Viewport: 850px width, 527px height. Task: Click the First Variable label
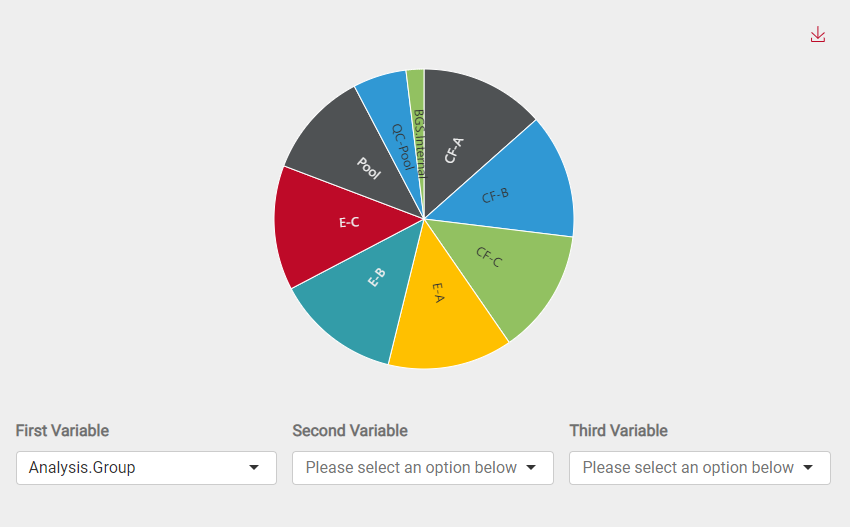pos(62,431)
